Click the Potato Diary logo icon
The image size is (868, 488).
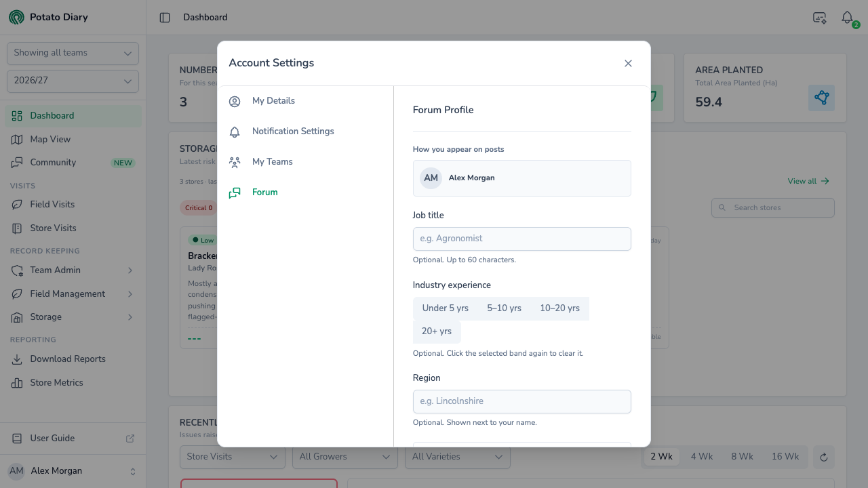coord(16,17)
